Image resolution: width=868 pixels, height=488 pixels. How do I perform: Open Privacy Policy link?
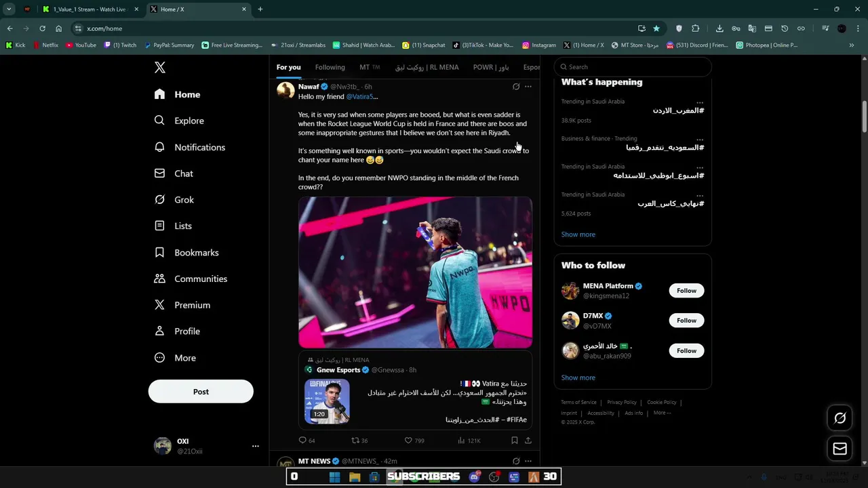pos(622,403)
